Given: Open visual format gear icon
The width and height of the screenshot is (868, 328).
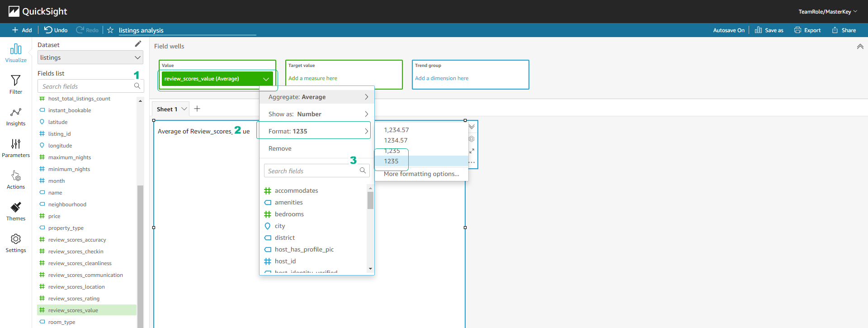Looking at the screenshot, I should tap(472, 139).
